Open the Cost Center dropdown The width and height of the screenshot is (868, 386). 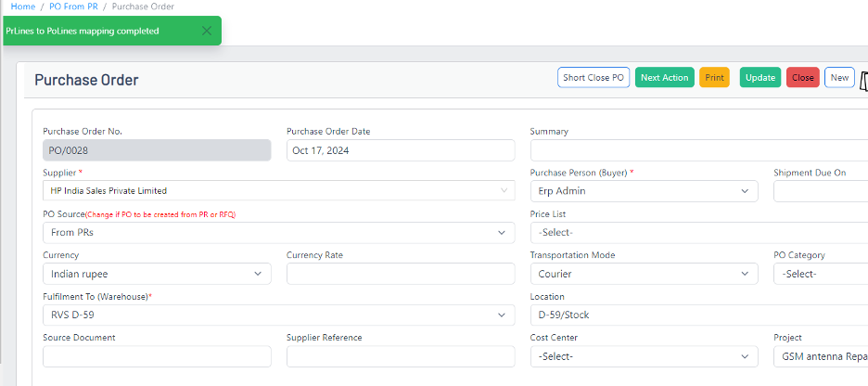point(644,356)
